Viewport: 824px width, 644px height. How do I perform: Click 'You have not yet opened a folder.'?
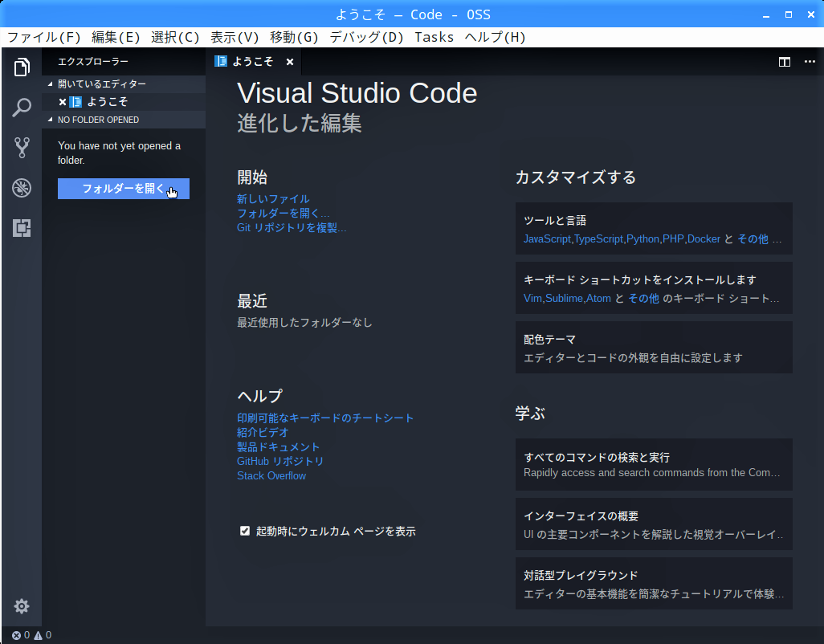coord(120,153)
